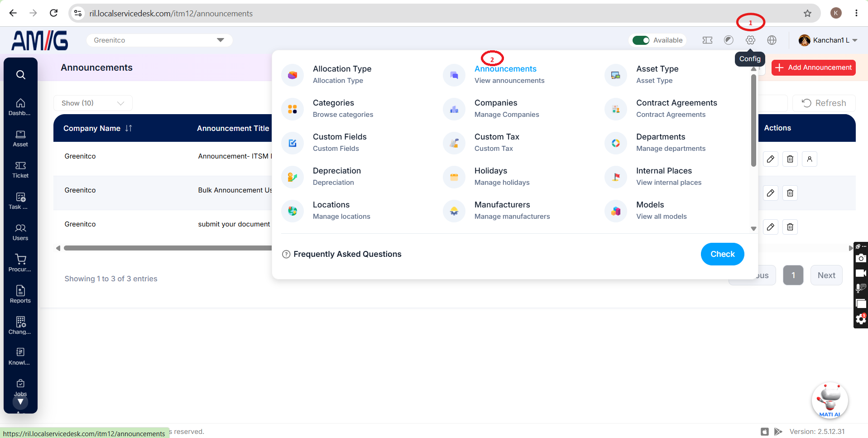Click the blue Check button
Viewport: 868px width, 438px height.
722,254
